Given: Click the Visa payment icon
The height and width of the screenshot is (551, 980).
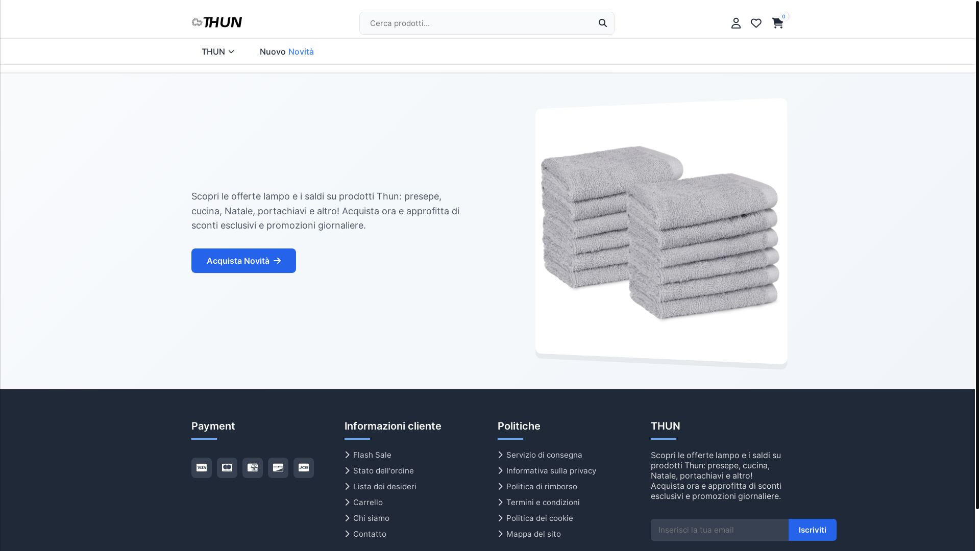Looking at the screenshot, I should (x=202, y=468).
